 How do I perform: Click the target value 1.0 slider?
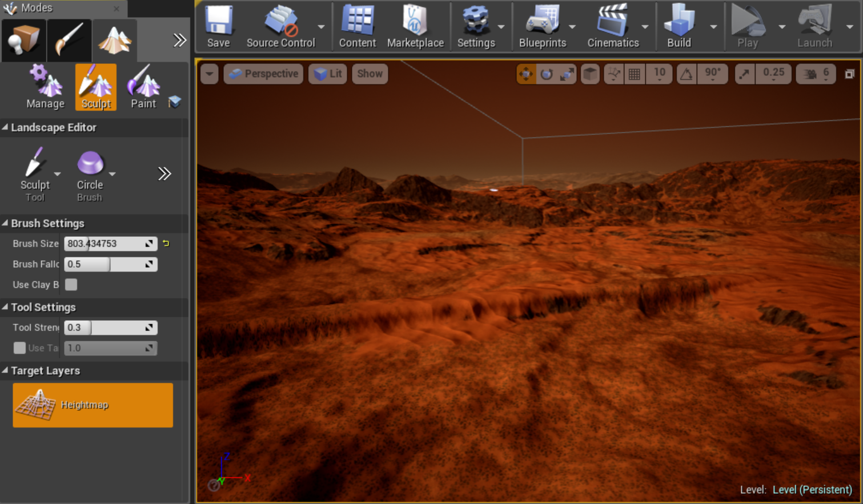coord(110,348)
